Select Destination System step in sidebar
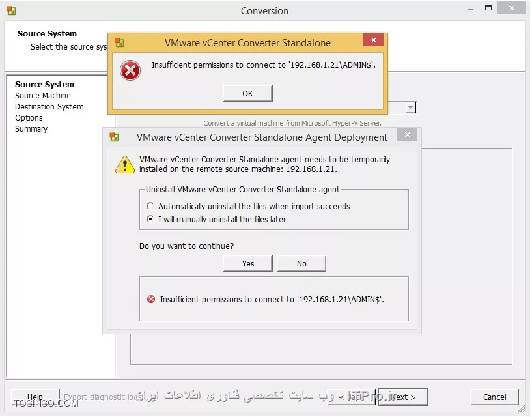This screenshot has height=417, width=532. click(x=49, y=107)
